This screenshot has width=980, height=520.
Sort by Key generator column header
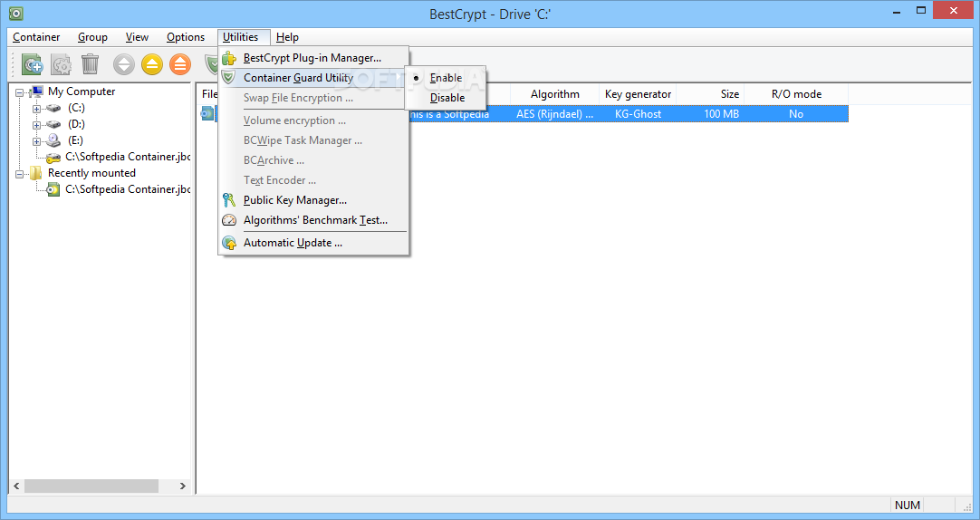coord(638,94)
